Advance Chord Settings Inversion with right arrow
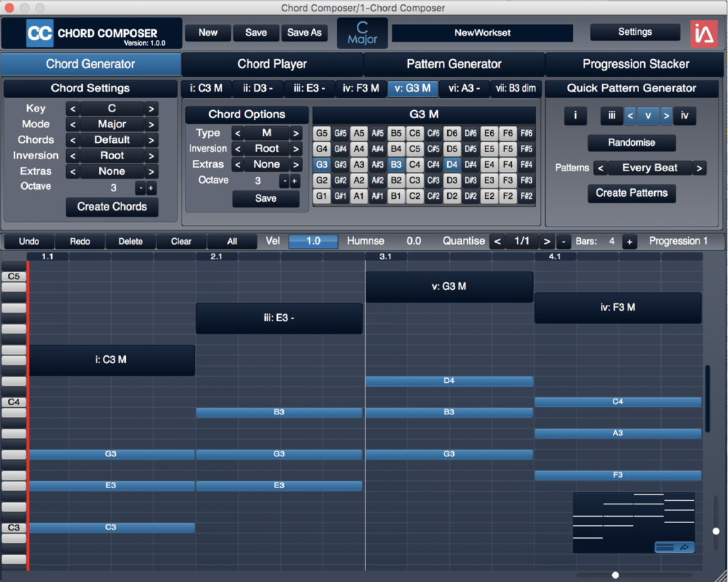This screenshot has height=582, width=728. tap(151, 156)
